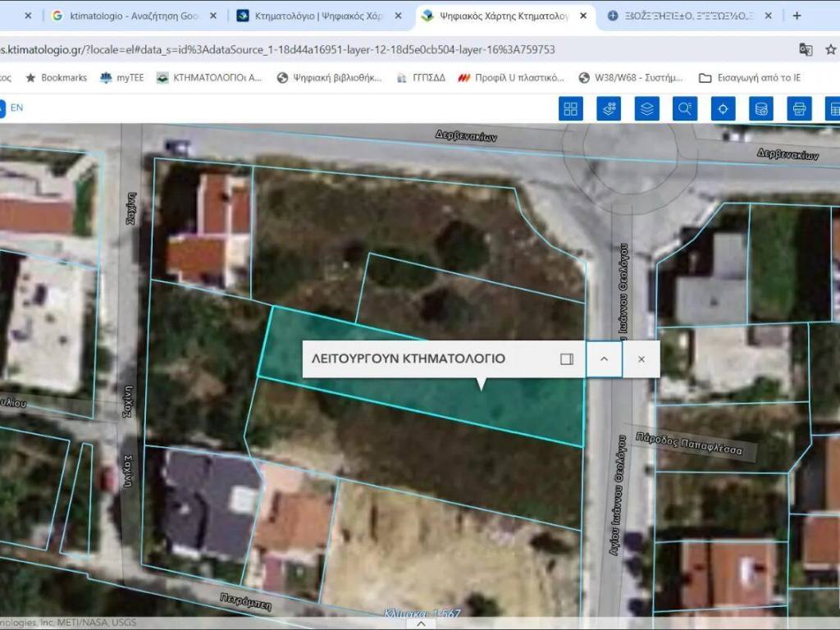The height and width of the screenshot is (630, 840).
Task: Open the scattered points layer tool
Action: click(609, 108)
